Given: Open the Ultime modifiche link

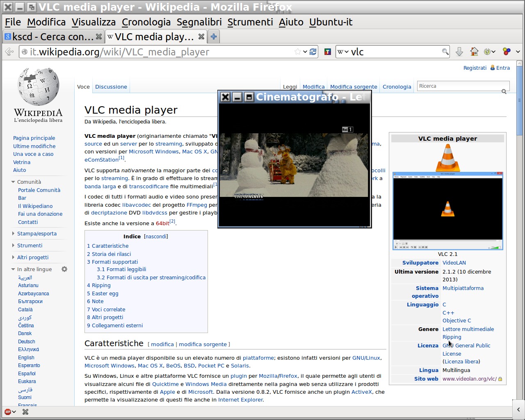Looking at the screenshot, I should coord(34,146).
